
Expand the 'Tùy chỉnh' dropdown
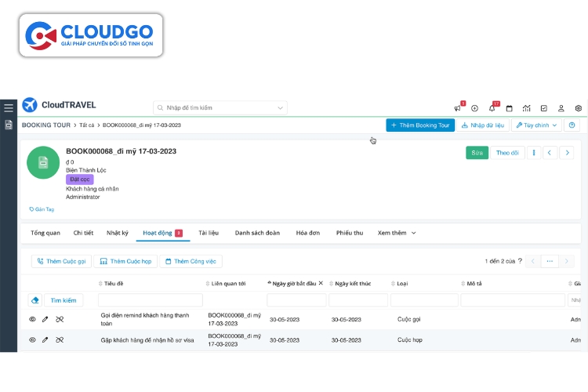click(537, 125)
